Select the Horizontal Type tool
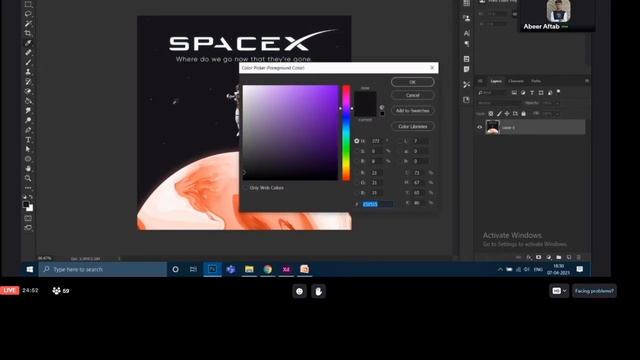 pos(28,140)
